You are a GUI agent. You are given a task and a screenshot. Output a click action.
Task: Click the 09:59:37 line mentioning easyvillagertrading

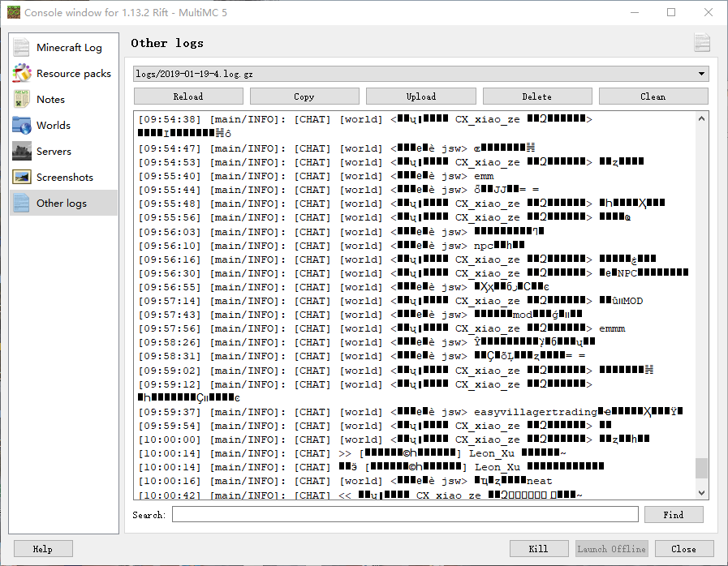411,412
